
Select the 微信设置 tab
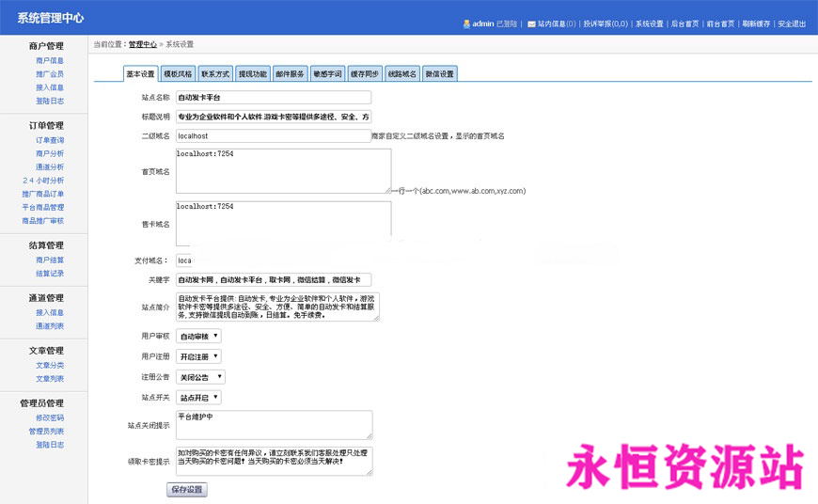point(439,73)
